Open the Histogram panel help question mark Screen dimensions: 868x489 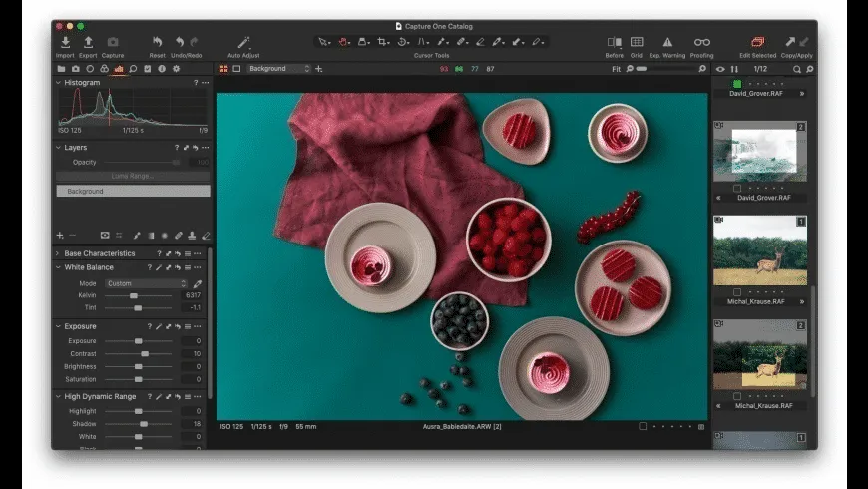point(196,83)
